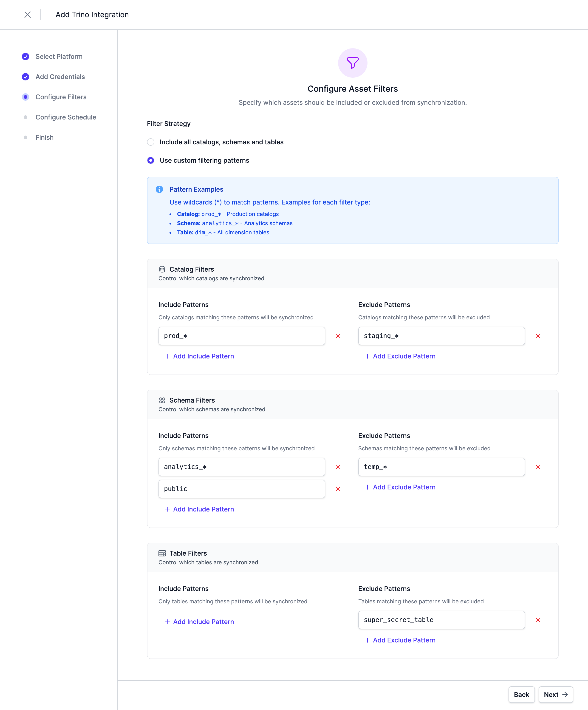Remove the prod_* catalog include pattern
Screen dimensions: 588x710
(338, 336)
